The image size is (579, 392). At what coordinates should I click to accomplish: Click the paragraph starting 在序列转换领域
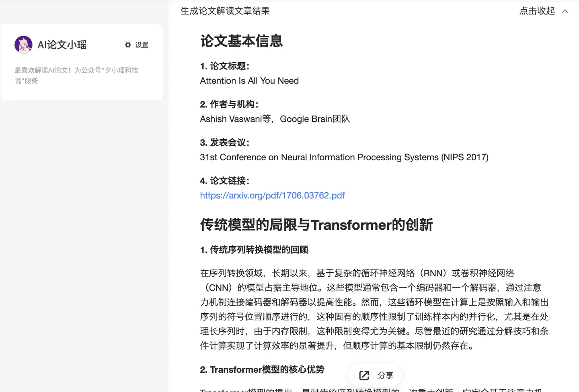point(374,309)
